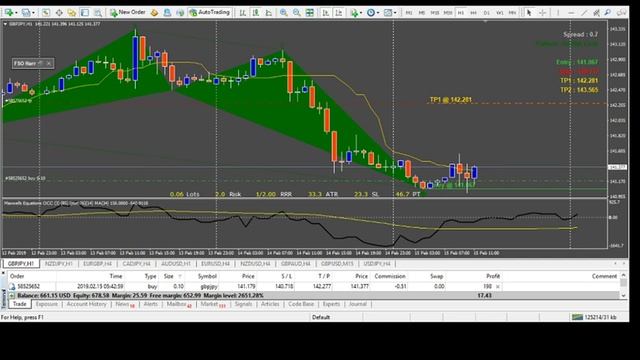Switch to the EURUSD,H4 chart tab

pyautogui.click(x=215, y=264)
